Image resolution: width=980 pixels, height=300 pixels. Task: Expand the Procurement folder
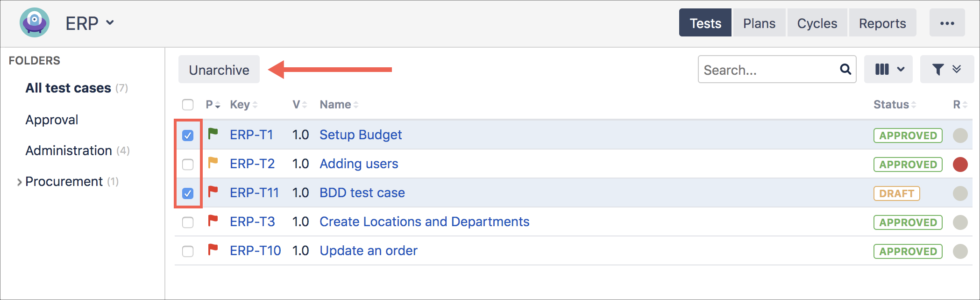coord(19,182)
